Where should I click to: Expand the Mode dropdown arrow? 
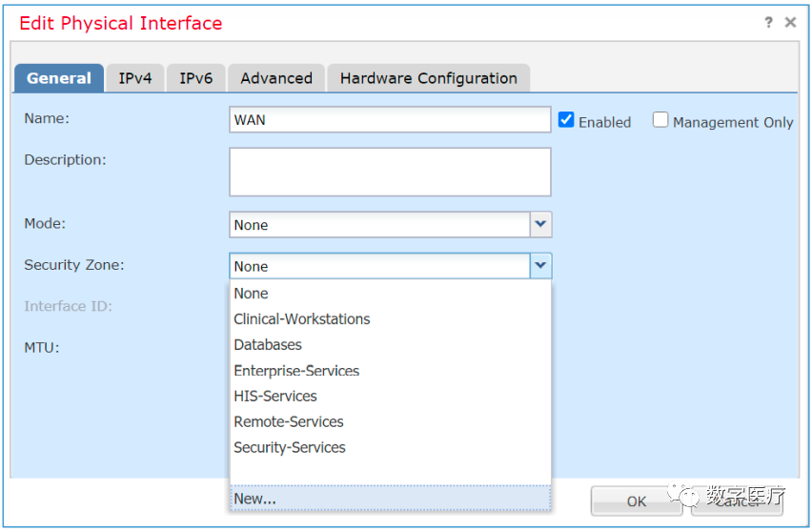(x=540, y=225)
